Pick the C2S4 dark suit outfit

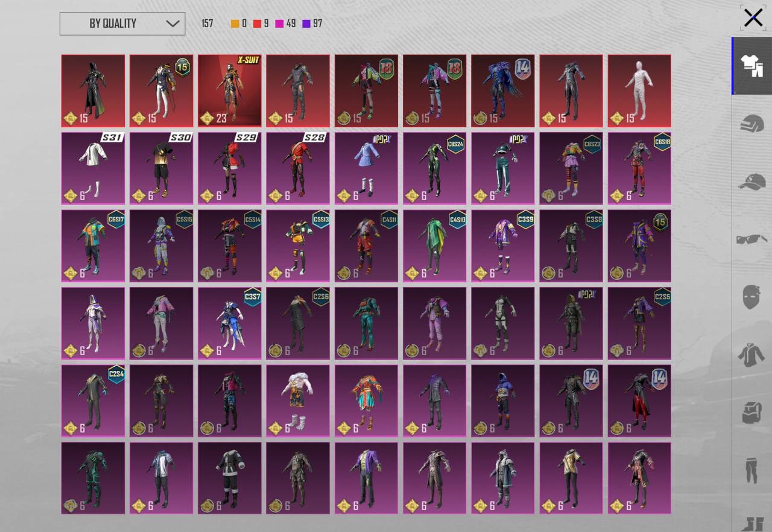[93, 401]
